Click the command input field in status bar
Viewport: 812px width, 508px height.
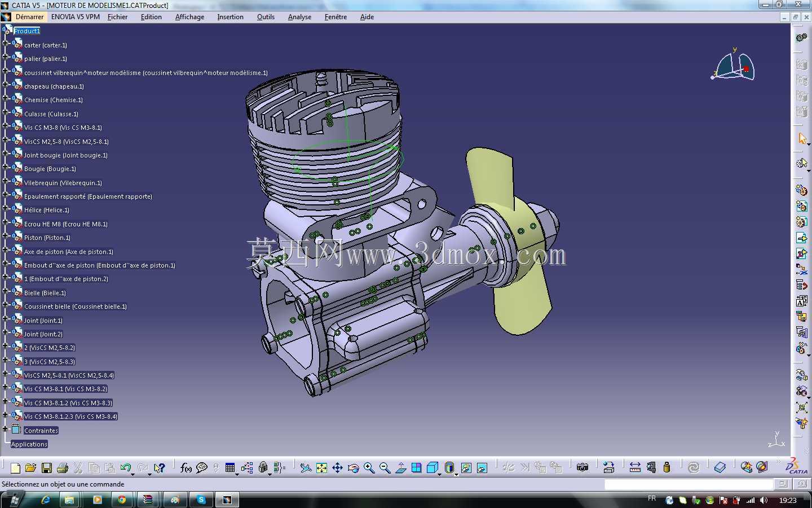(689, 484)
